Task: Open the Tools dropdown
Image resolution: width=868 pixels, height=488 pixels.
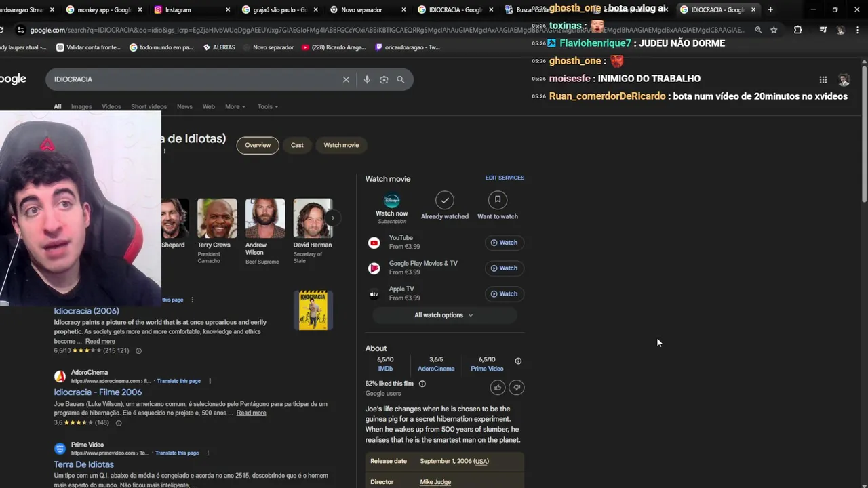Action: click(x=267, y=106)
